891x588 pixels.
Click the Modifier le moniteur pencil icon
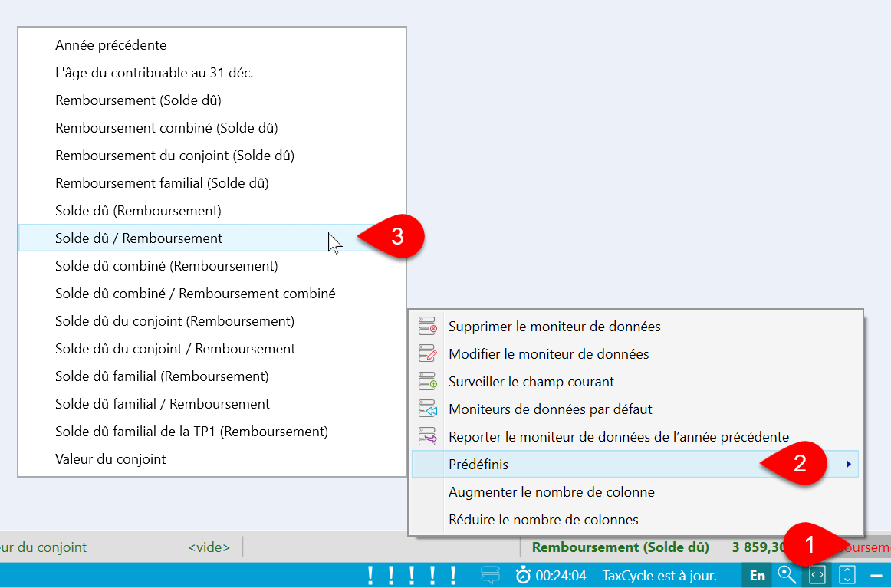coord(427,354)
